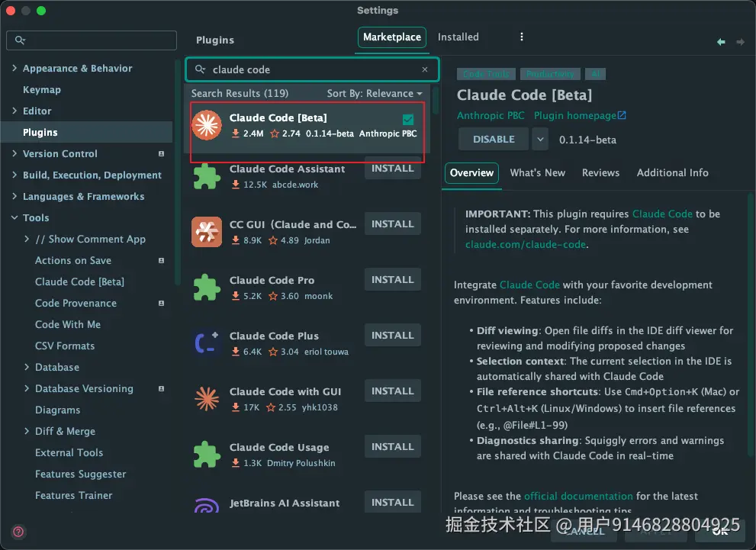Expand the Version Control section
The height and width of the screenshot is (550, 756).
coord(14,153)
